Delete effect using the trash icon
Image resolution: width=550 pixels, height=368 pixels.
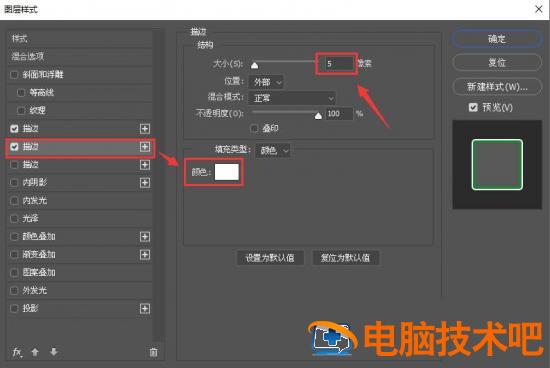pos(153,352)
